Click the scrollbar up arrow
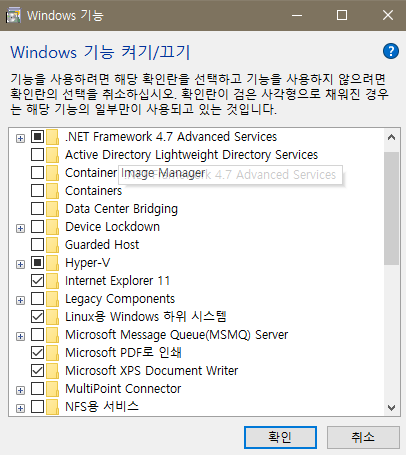The height and width of the screenshot is (455, 406). pyautogui.click(x=391, y=137)
